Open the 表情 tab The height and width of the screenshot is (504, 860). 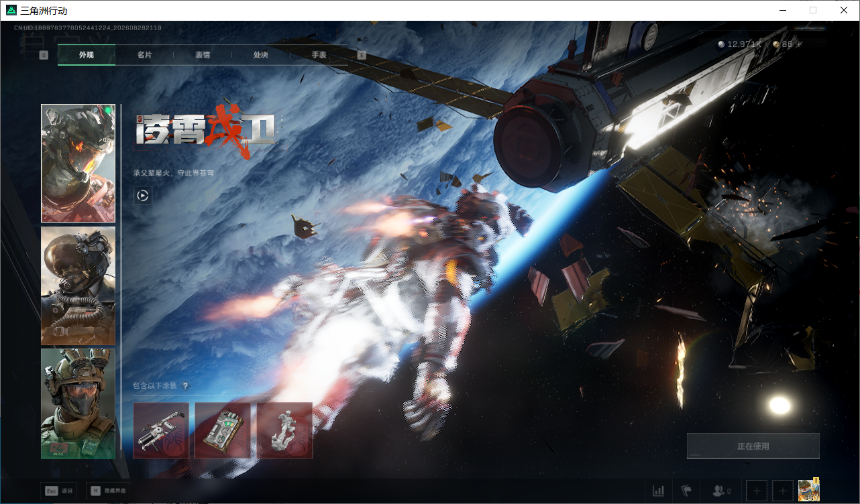203,55
